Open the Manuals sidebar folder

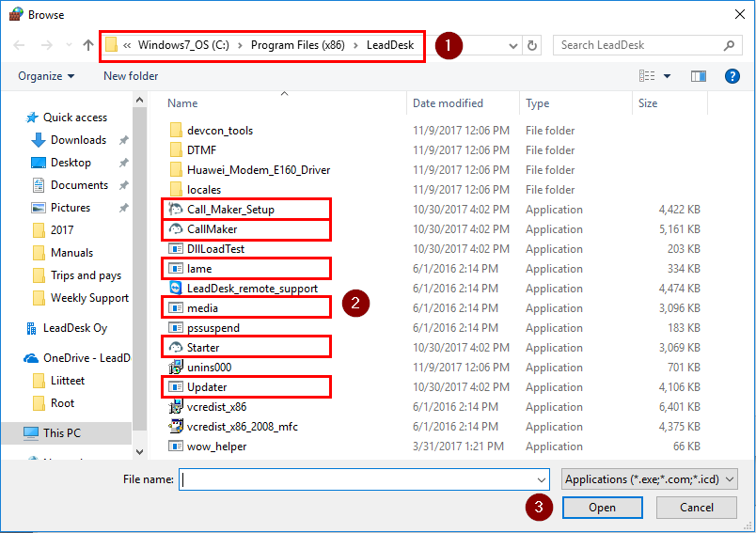pos(63,253)
